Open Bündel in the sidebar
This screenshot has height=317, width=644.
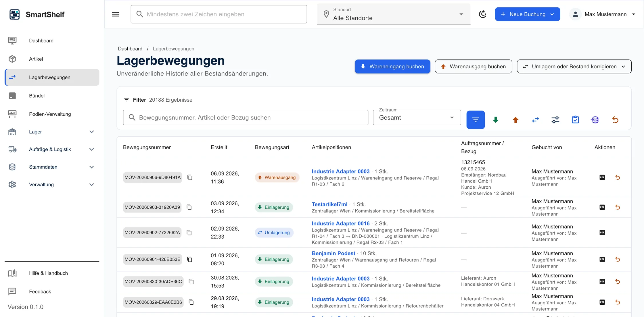click(52, 96)
